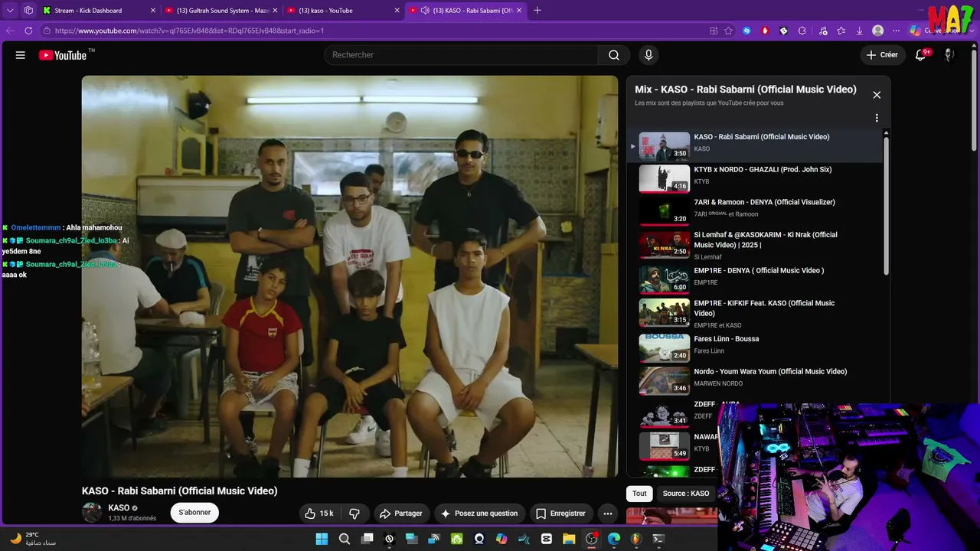This screenshot has width=980, height=551.
Task: Click the Posez une question button
Action: (479, 514)
